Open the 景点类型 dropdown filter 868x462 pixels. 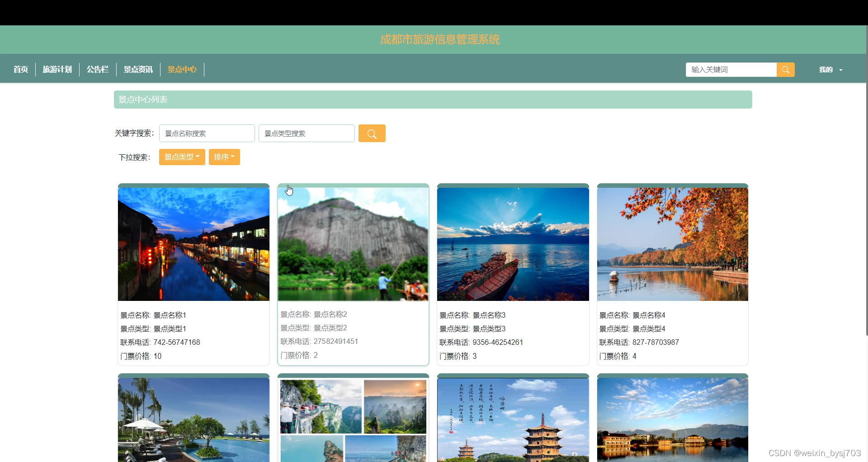(x=182, y=157)
